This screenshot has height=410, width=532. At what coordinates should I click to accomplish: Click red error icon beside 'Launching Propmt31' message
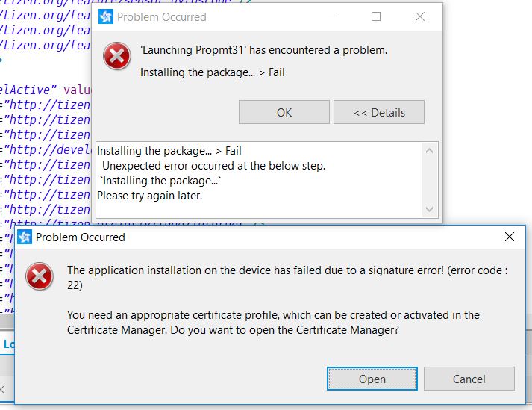pos(116,57)
